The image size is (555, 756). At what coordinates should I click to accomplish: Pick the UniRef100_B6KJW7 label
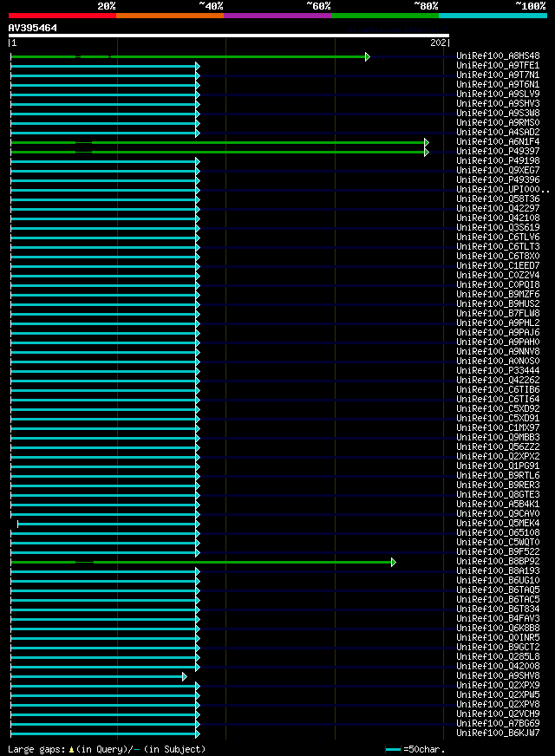[x=498, y=733]
